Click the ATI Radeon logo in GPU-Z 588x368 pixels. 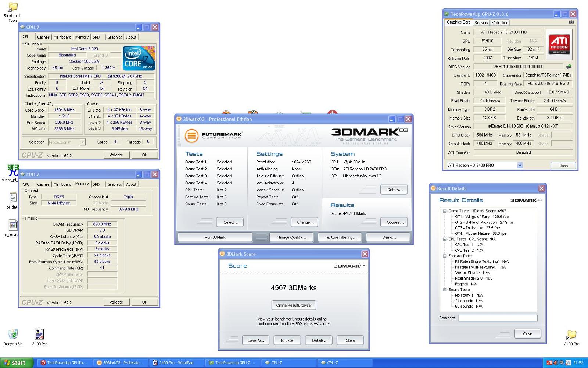point(559,44)
